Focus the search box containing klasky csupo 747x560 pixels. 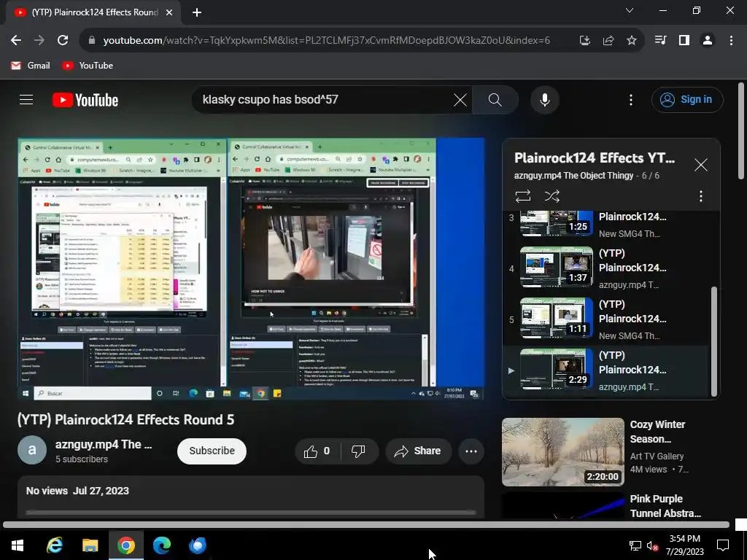pyautogui.click(x=324, y=99)
